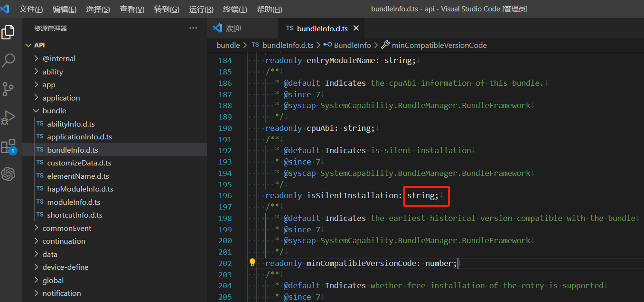Open the Extensions view with badge
Image resolution: width=644 pixels, height=302 pixels.
pos(8,146)
